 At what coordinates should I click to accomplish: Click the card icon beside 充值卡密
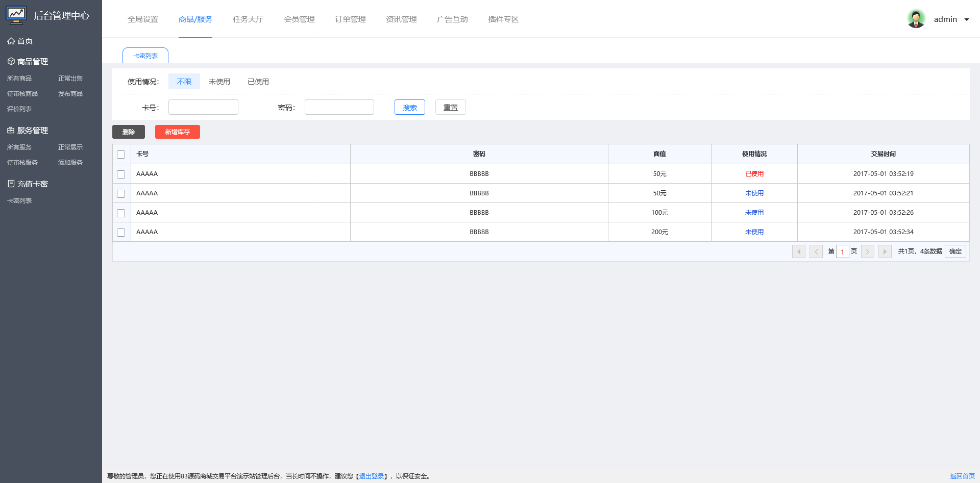pos(11,184)
